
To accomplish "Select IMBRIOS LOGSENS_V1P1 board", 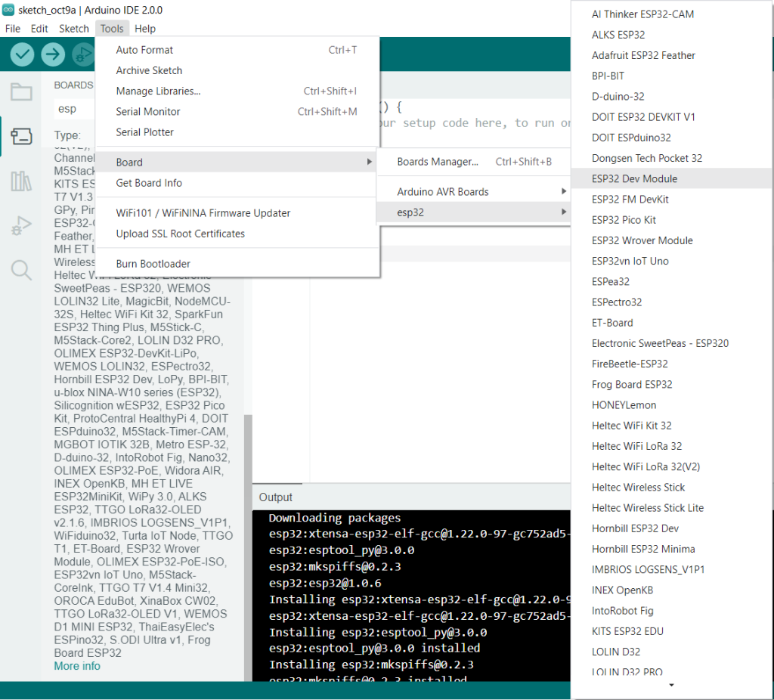I will pyautogui.click(x=671, y=570).
